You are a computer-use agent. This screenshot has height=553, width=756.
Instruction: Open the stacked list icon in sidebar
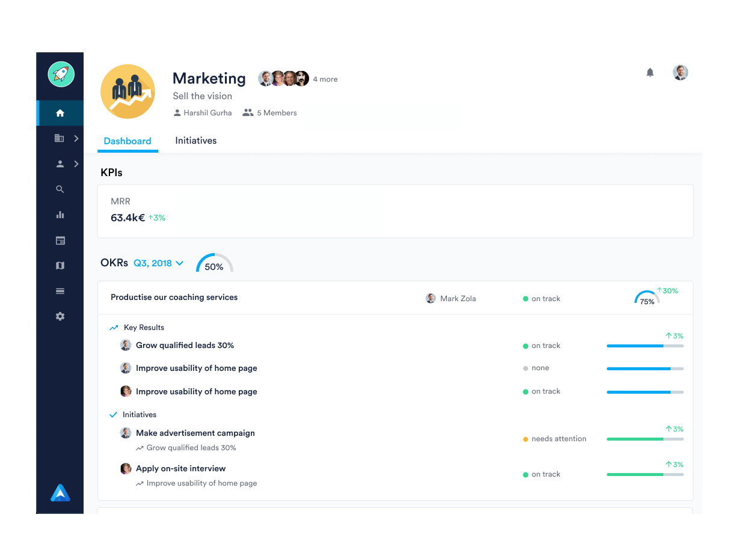coord(60,291)
